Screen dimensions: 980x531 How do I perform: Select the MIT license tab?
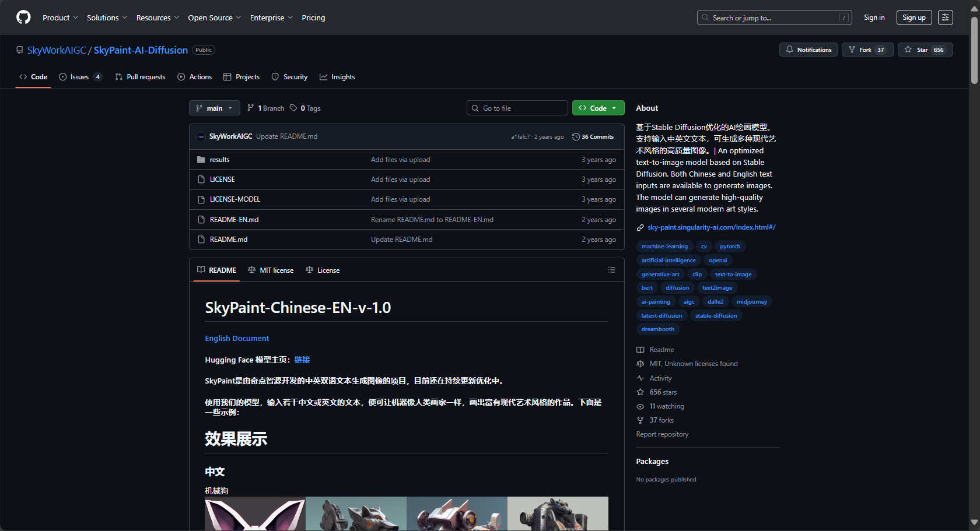pos(271,270)
